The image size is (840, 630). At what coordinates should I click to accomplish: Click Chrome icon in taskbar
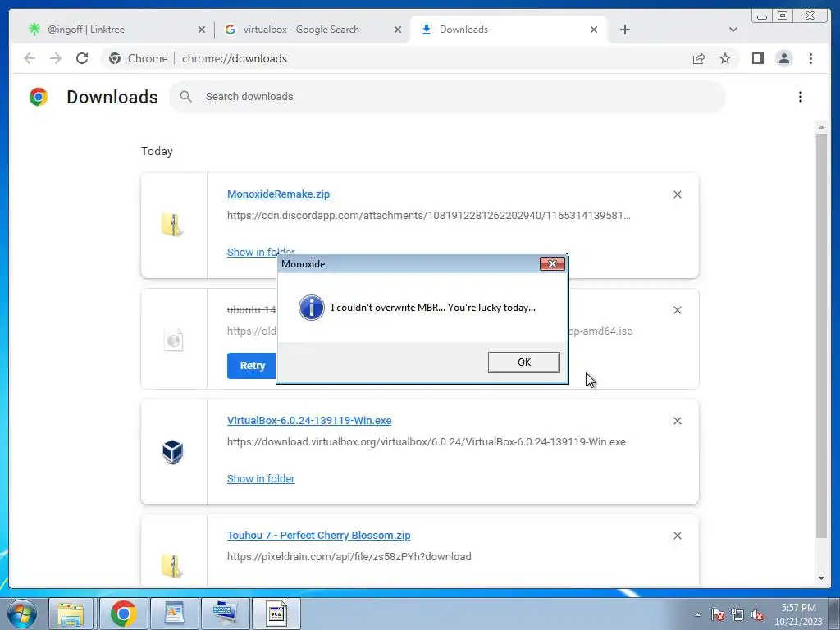(123, 614)
